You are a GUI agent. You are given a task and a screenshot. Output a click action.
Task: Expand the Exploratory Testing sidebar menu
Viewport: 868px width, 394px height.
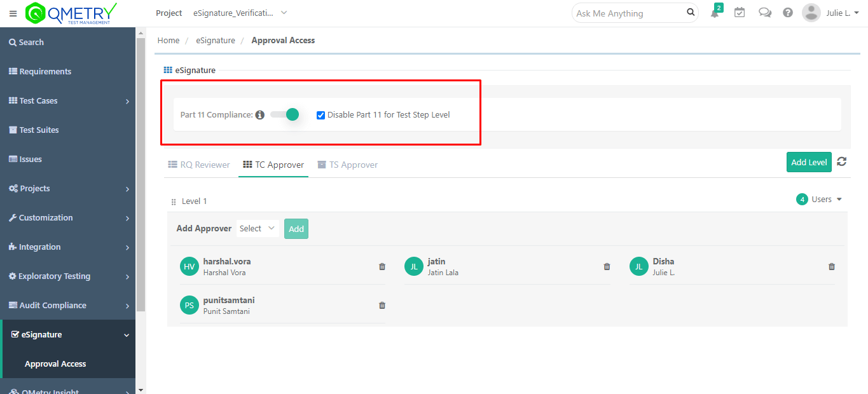[x=128, y=276]
